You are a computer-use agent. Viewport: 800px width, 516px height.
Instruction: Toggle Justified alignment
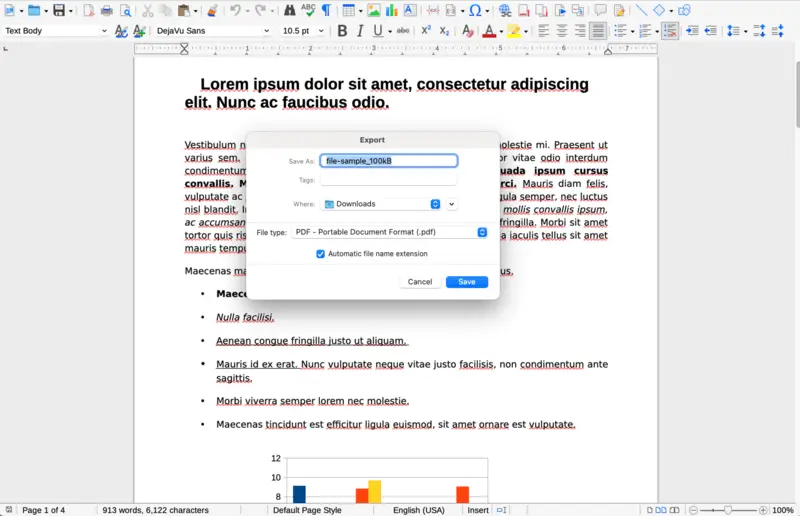coord(598,31)
